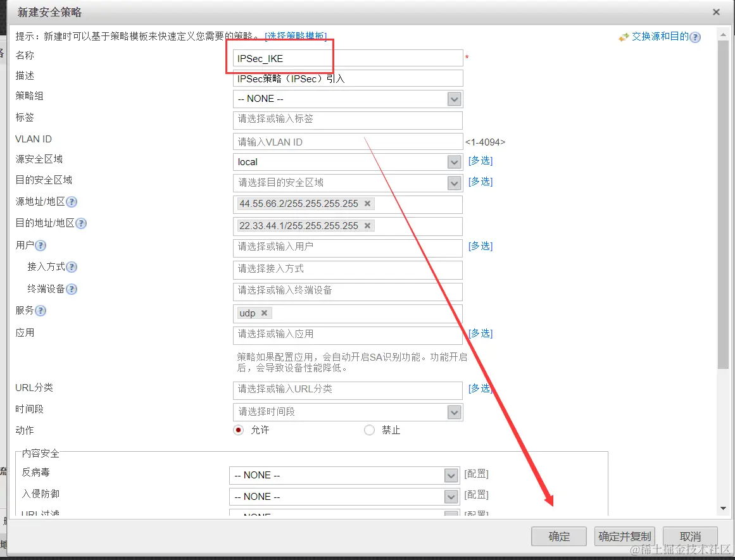735x560 pixels.
Task: Click the 确定并复制 button
Action: tap(625, 537)
